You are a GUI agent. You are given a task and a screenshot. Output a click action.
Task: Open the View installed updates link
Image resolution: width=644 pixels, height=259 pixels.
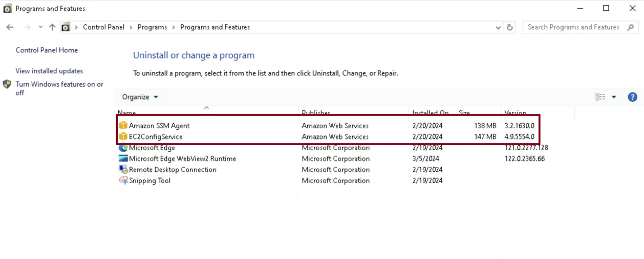coord(49,71)
